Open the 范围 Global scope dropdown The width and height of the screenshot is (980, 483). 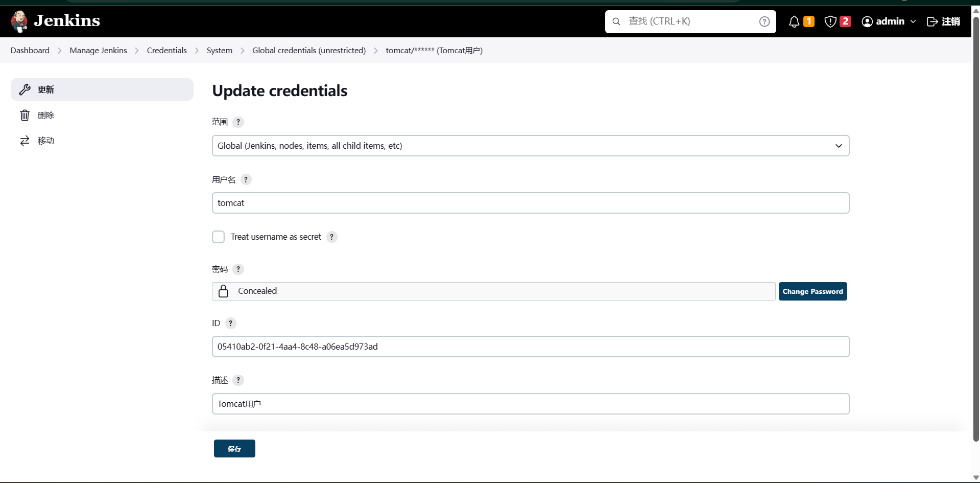pos(531,146)
